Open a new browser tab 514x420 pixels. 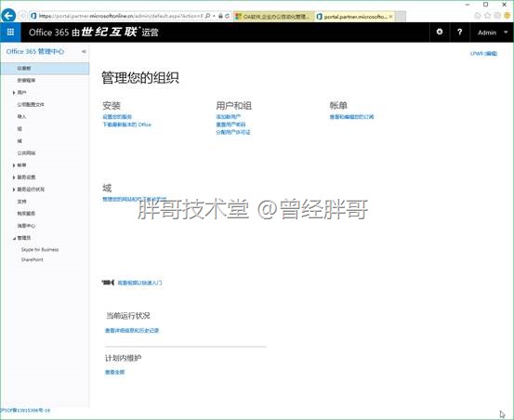click(401, 16)
